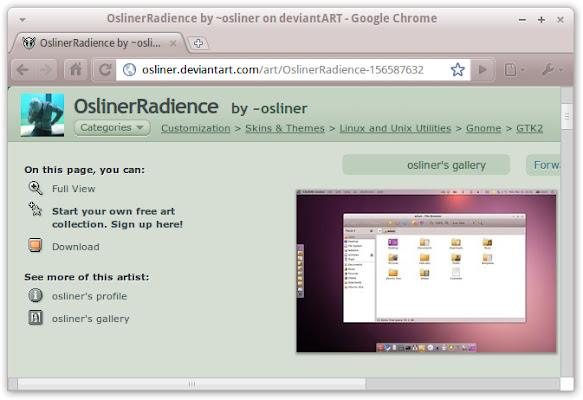Open the Full View link
Viewport: 583px width, 400px height.
click(x=74, y=189)
